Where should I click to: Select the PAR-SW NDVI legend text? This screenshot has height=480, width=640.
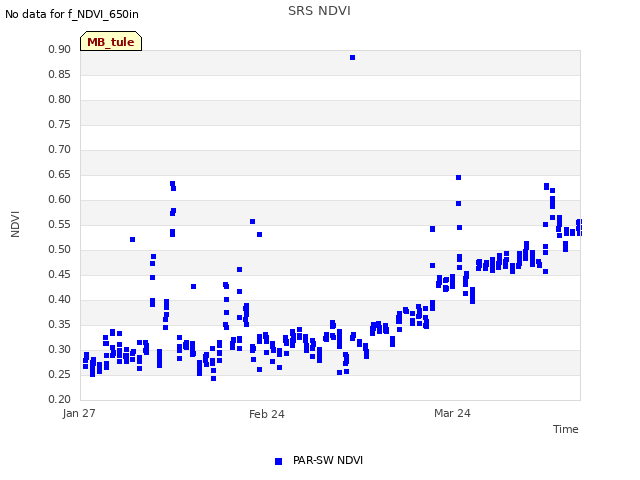point(328,460)
